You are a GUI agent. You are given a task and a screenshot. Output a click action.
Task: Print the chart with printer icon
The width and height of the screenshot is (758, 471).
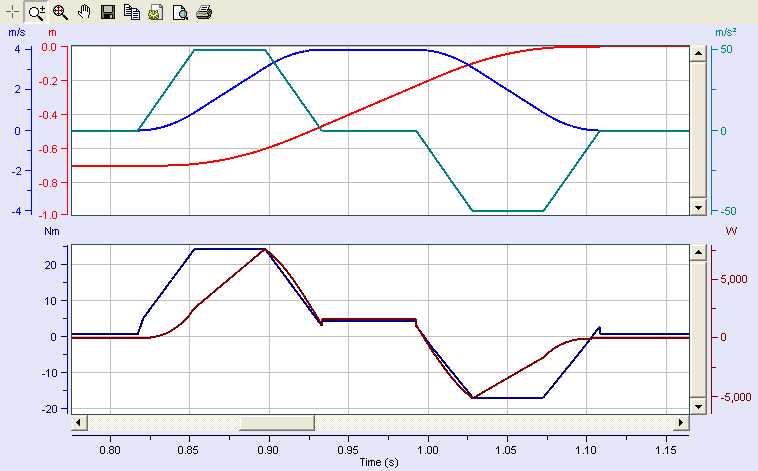tap(204, 12)
